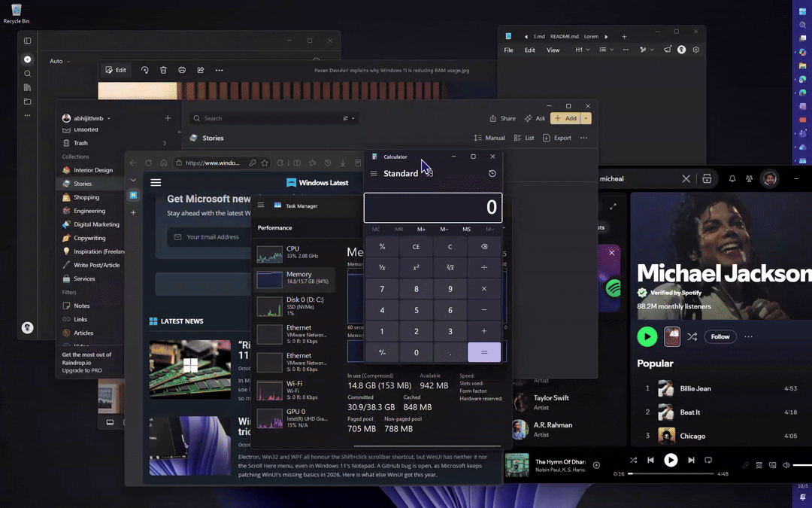Rotate the image in Photos toolbar
812x508 pixels.
pyautogui.click(x=144, y=70)
